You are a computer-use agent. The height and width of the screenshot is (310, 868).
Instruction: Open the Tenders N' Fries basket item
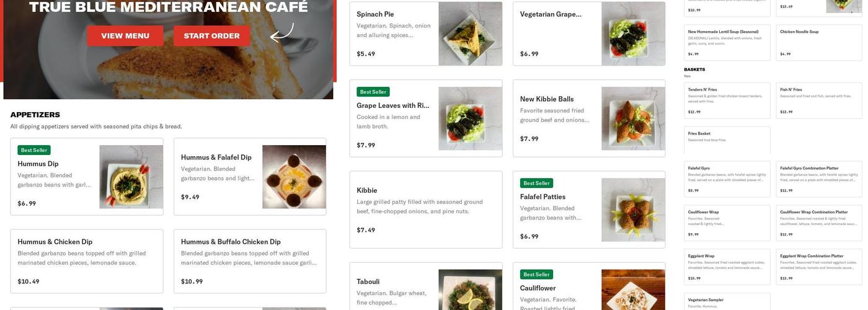(x=727, y=100)
